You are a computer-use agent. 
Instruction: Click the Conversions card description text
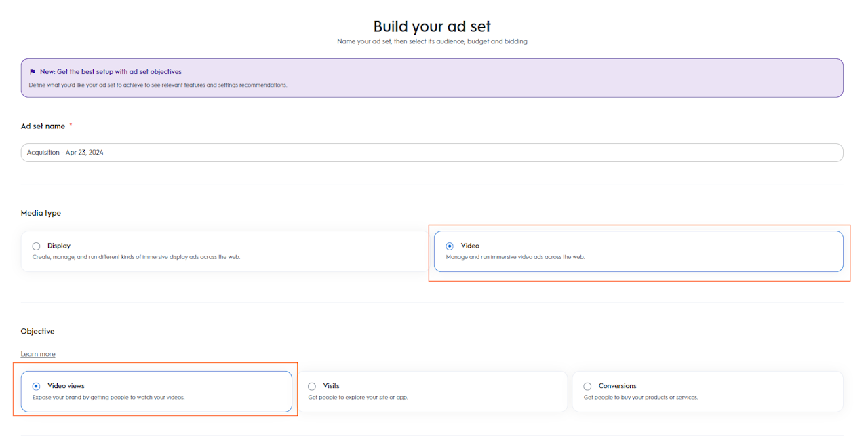(x=640, y=397)
